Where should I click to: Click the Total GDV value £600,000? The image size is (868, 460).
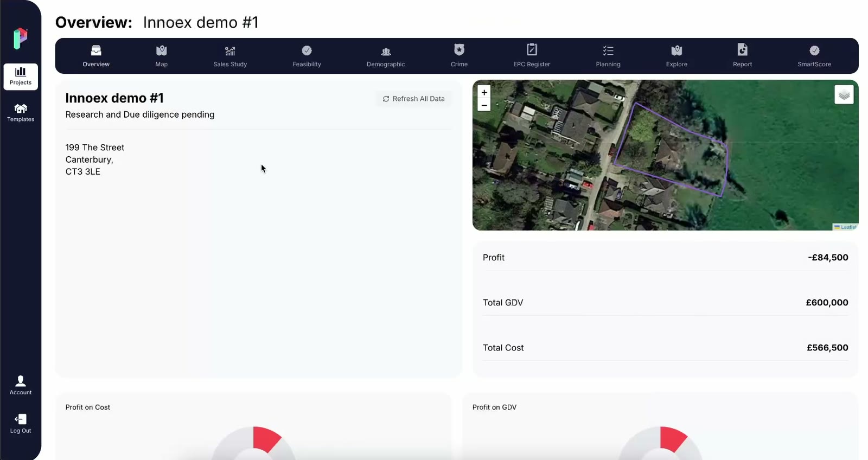click(x=827, y=303)
